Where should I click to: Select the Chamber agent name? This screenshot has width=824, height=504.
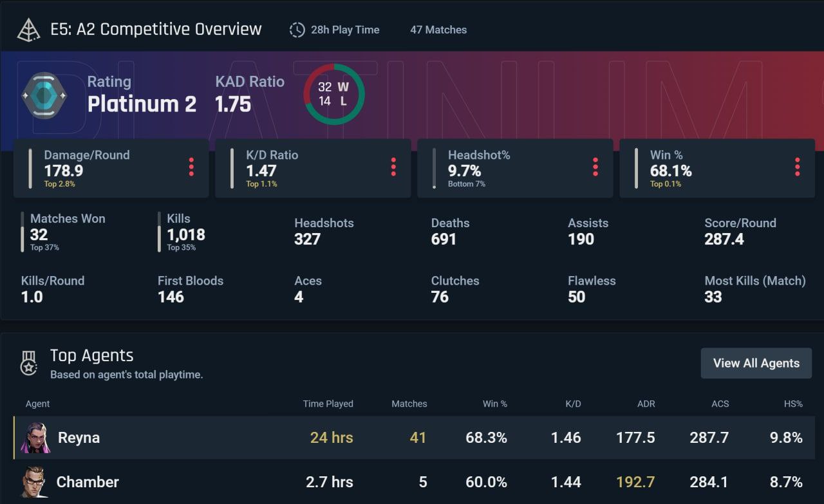pos(88,482)
